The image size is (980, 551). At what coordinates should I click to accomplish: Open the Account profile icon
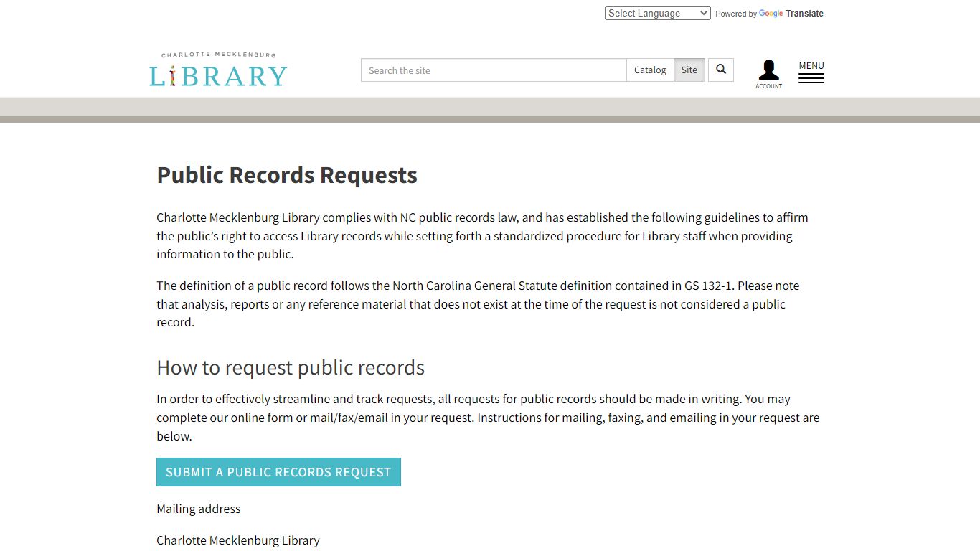(768, 74)
